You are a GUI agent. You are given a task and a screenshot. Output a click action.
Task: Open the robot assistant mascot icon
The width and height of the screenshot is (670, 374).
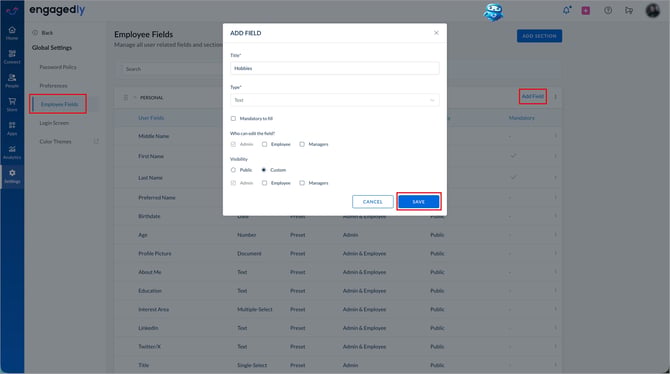pyautogui.click(x=493, y=12)
